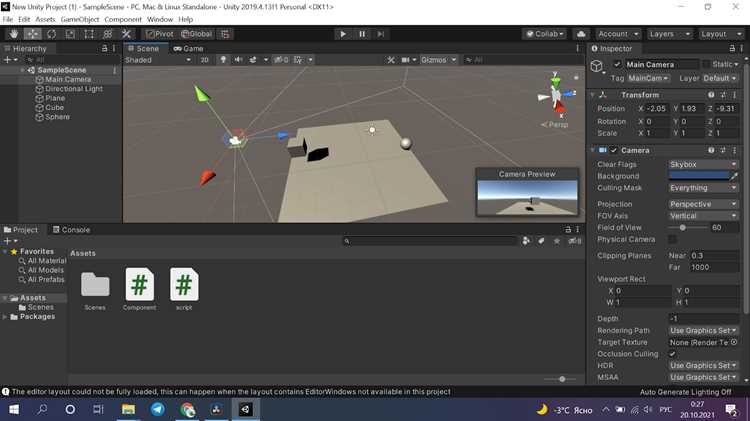Lock the Inspector panel
Viewport: 750px width, 421px height.
[732, 48]
